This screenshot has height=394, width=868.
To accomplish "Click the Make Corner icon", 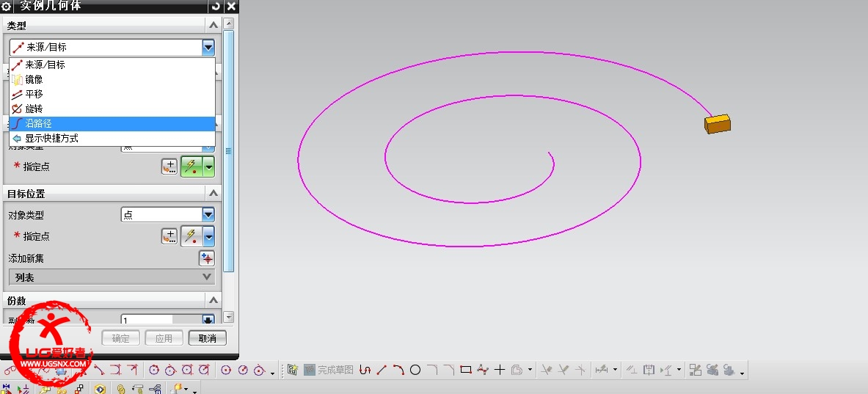I will coord(580,370).
